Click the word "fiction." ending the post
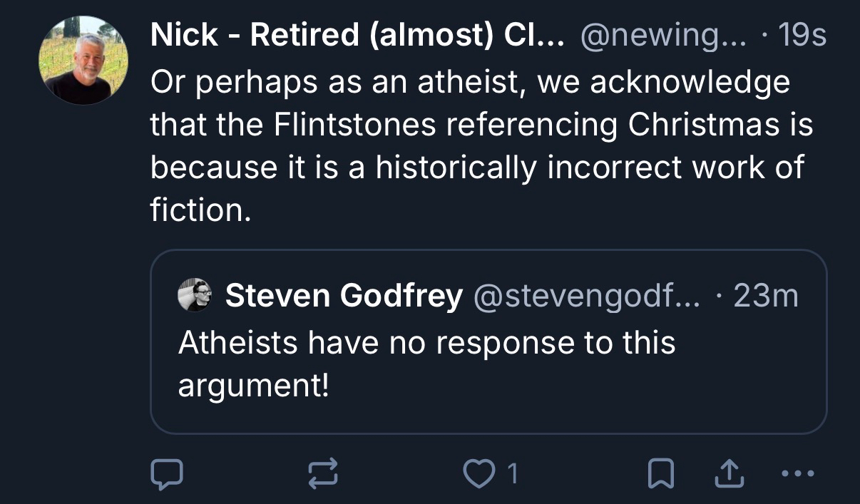The image size is (860, 504). click(200, 211)
